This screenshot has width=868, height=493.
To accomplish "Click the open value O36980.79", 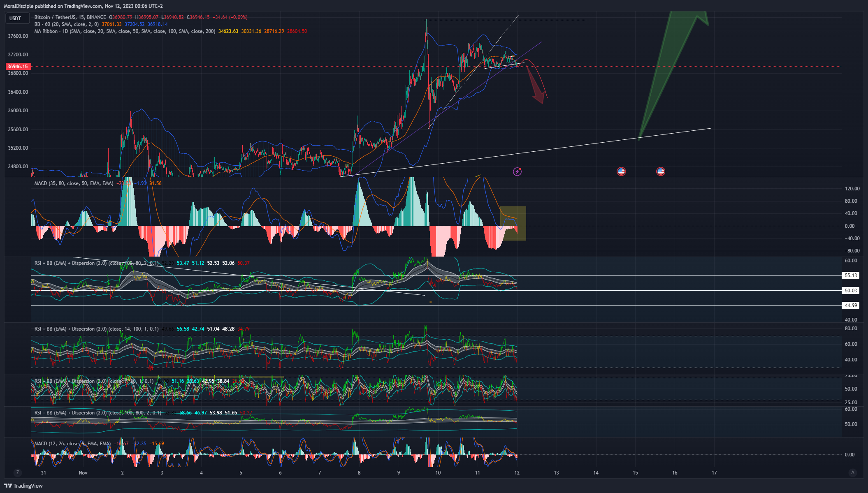I will (121, 17).
